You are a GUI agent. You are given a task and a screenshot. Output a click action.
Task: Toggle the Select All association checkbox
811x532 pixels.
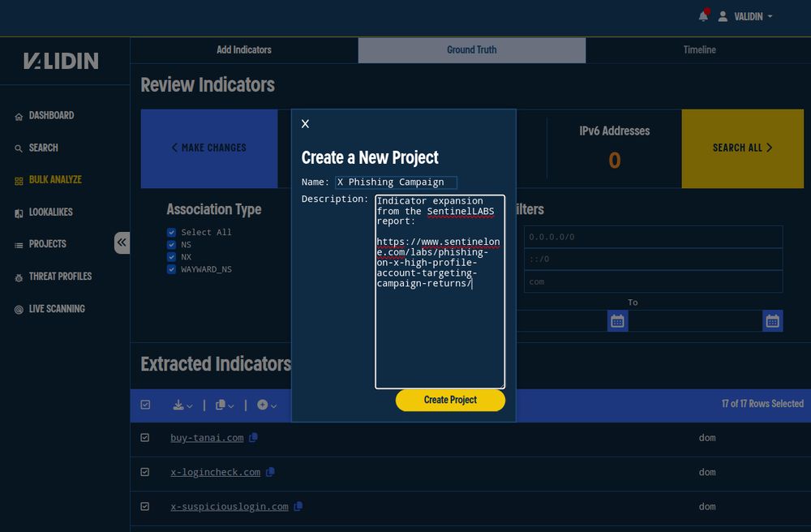coord(171,233)
